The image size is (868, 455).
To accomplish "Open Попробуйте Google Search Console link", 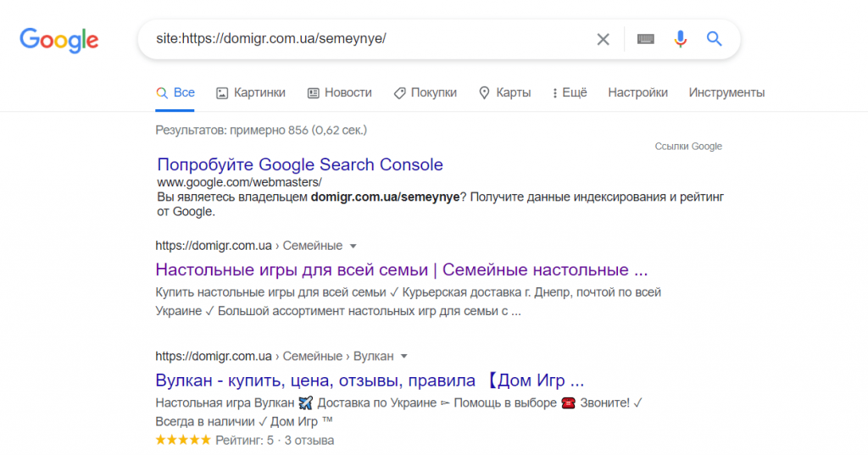I will [300, 164].
